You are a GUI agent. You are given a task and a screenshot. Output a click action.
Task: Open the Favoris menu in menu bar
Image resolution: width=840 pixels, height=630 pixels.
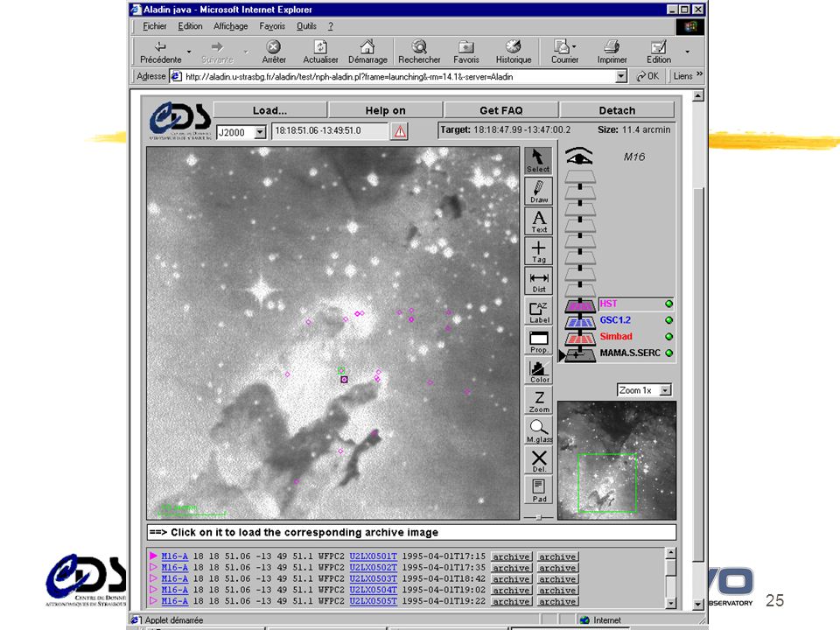(x=272, y=26)
